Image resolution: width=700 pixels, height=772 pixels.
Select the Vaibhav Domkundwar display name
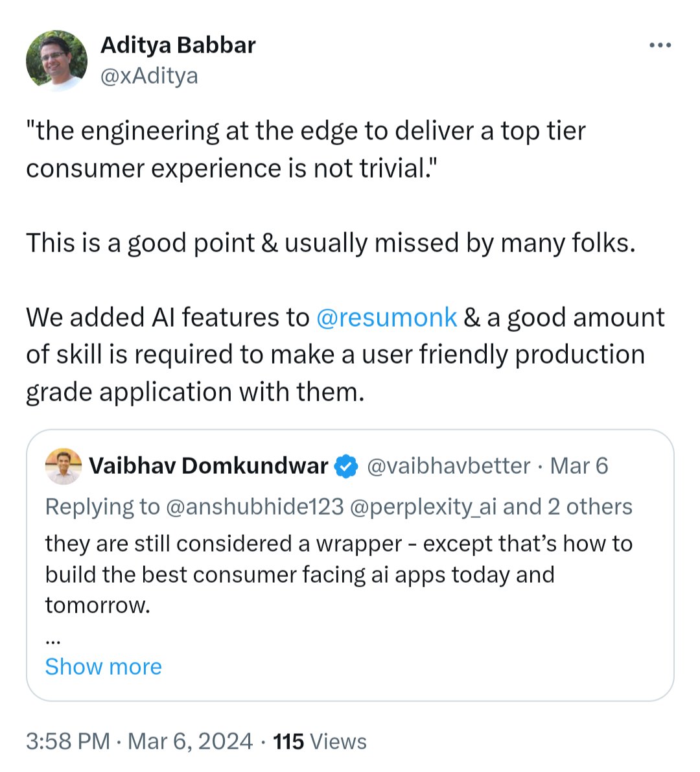point(208,465)
